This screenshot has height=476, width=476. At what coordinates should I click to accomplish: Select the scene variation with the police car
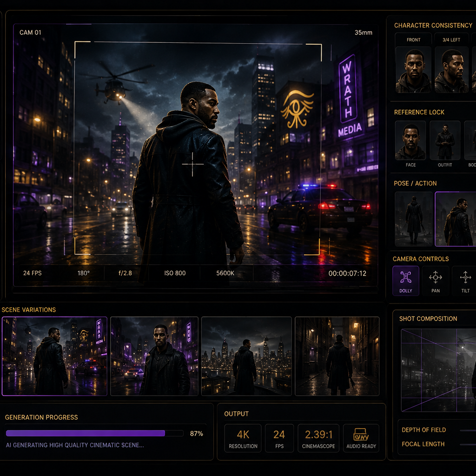click(x=55, y=356)
